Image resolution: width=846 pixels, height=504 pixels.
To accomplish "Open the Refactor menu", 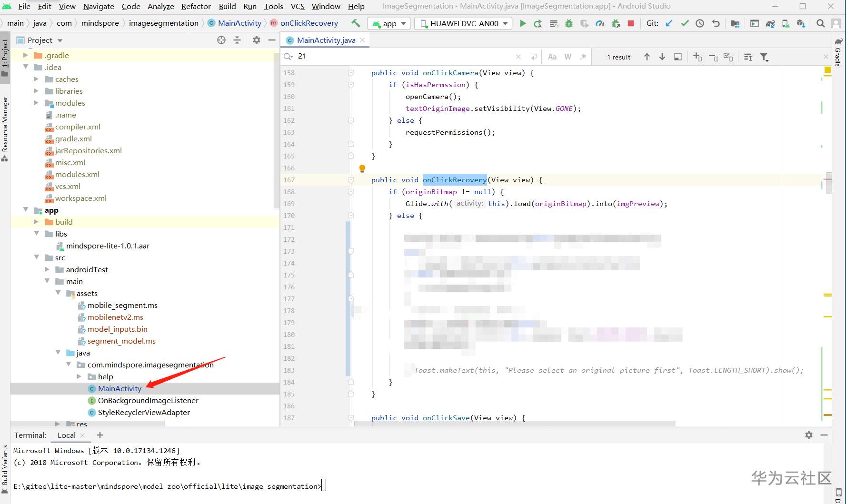I will pyautogui.click(x=196, y=6).
